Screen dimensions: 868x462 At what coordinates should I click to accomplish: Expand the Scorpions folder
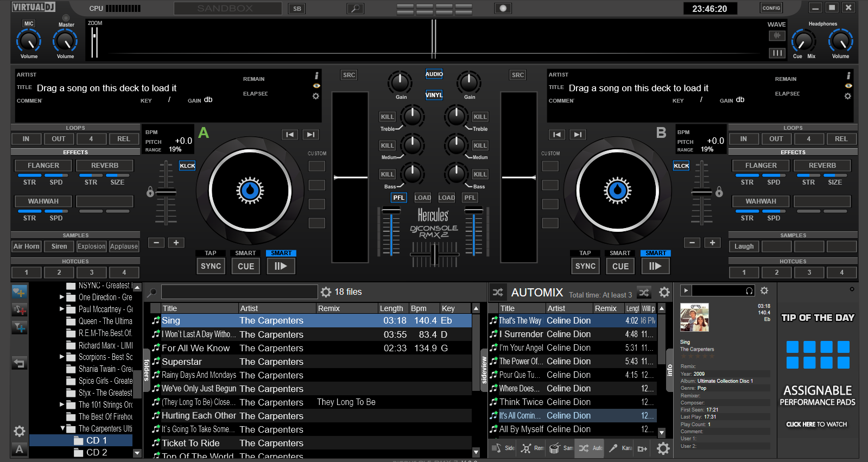[62, 357]
